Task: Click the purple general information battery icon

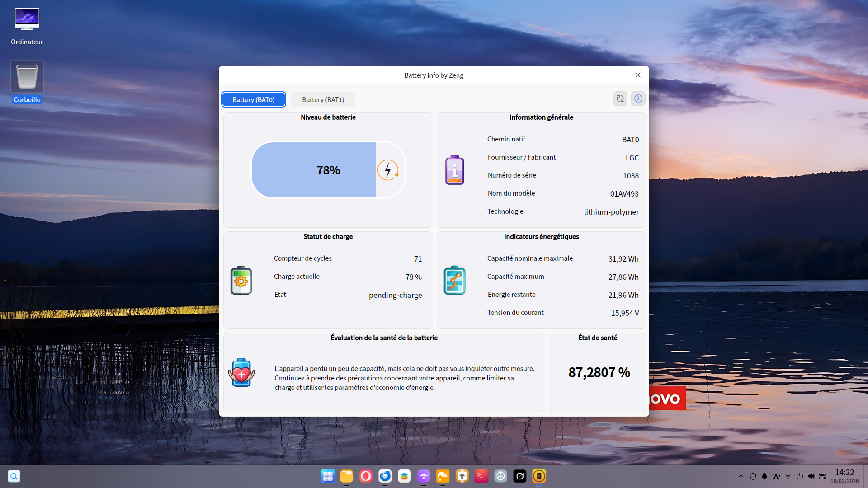Action: coord(454,170)
